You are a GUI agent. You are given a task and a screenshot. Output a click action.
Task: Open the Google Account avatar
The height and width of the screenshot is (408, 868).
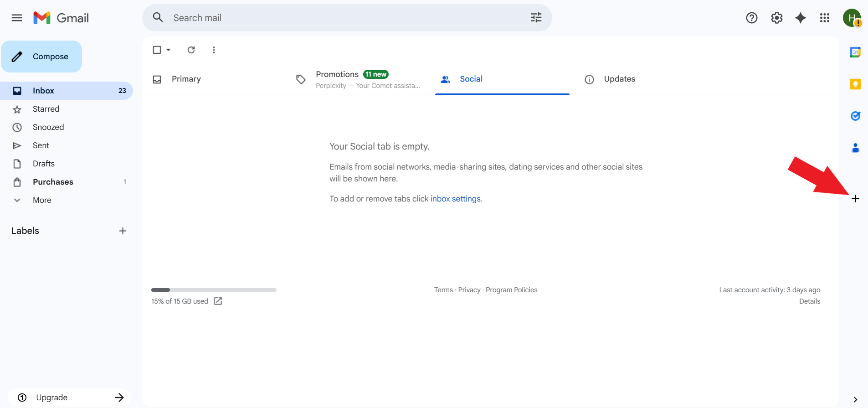click(852, 18)
